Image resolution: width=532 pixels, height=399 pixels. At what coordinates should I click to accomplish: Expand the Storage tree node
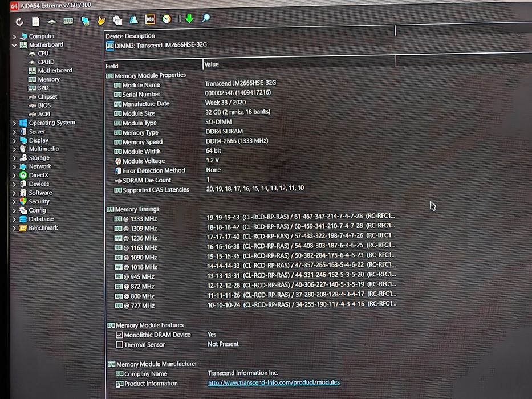click(14, 158)
